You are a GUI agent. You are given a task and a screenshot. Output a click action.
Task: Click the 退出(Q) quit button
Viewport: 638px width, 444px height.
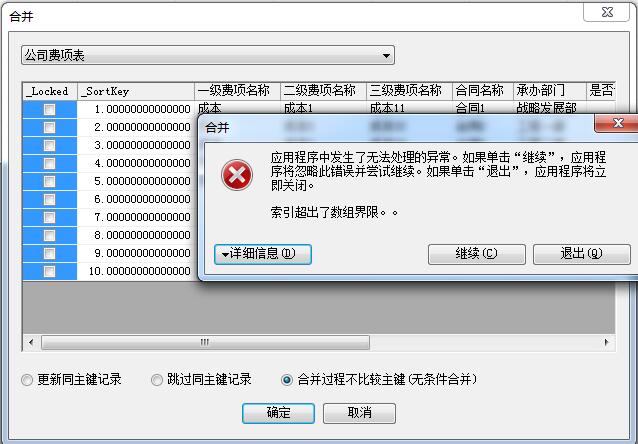pyautogui.click(x=582, y=254)
